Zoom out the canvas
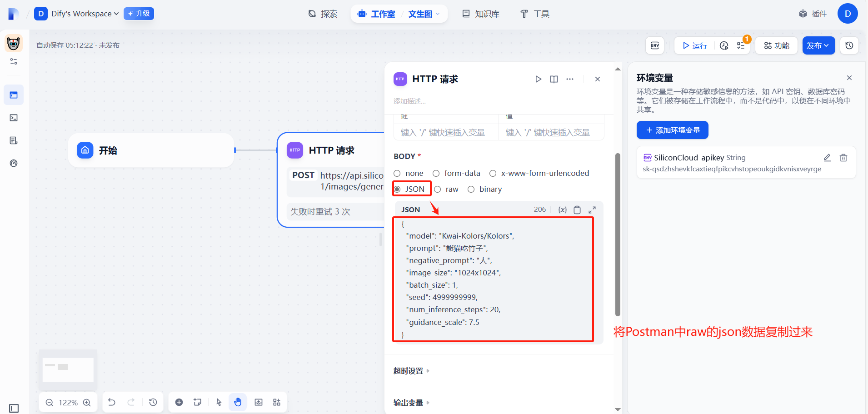868x414 pixels. click(x=50, y=403)
